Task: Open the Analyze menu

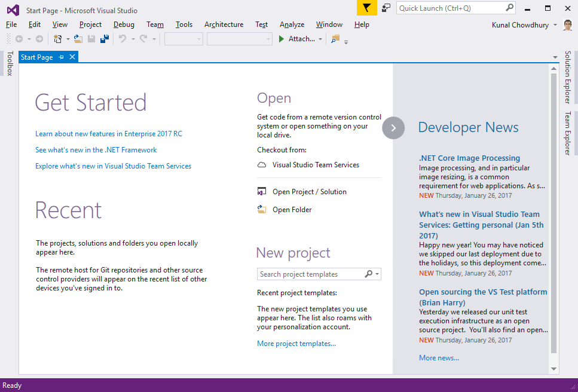Action: 292,24
